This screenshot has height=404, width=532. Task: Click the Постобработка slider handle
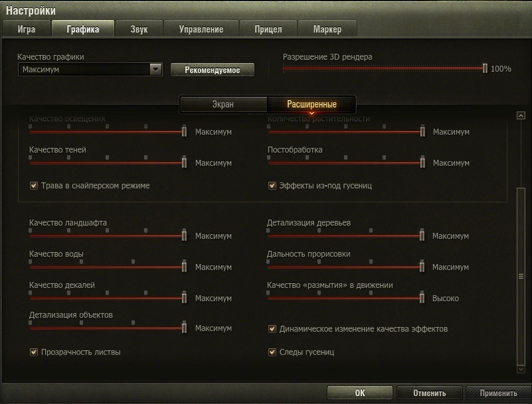click(422, 163)
